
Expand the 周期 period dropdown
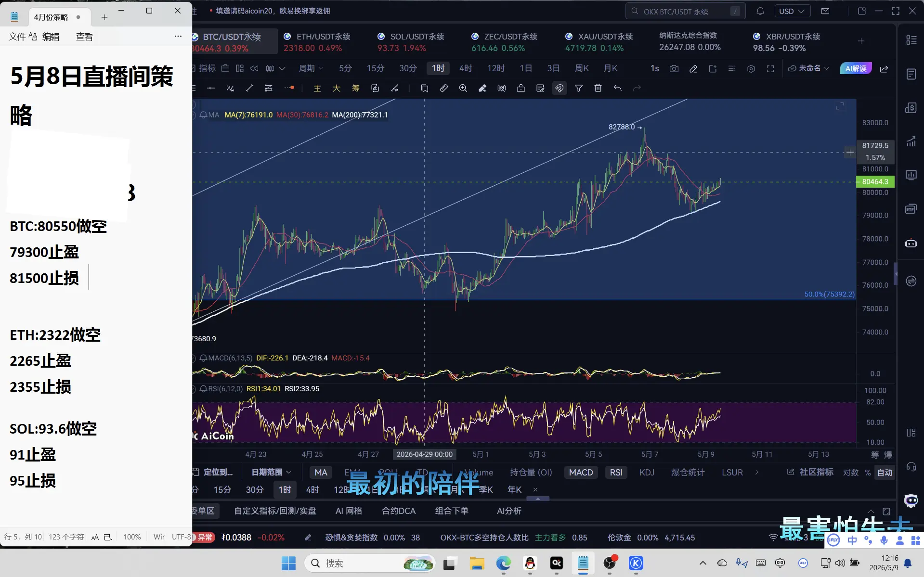click(x=311, y=68)
